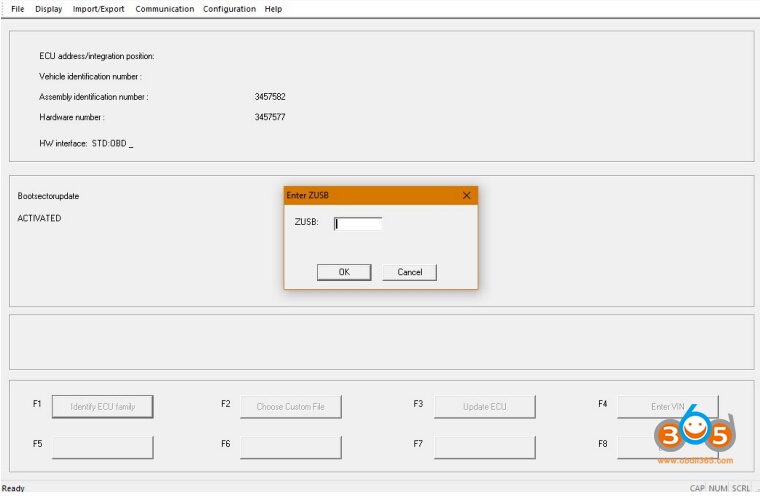
Task: Click the NUM indicator in the status bar
Action: [x=718, y=488]
